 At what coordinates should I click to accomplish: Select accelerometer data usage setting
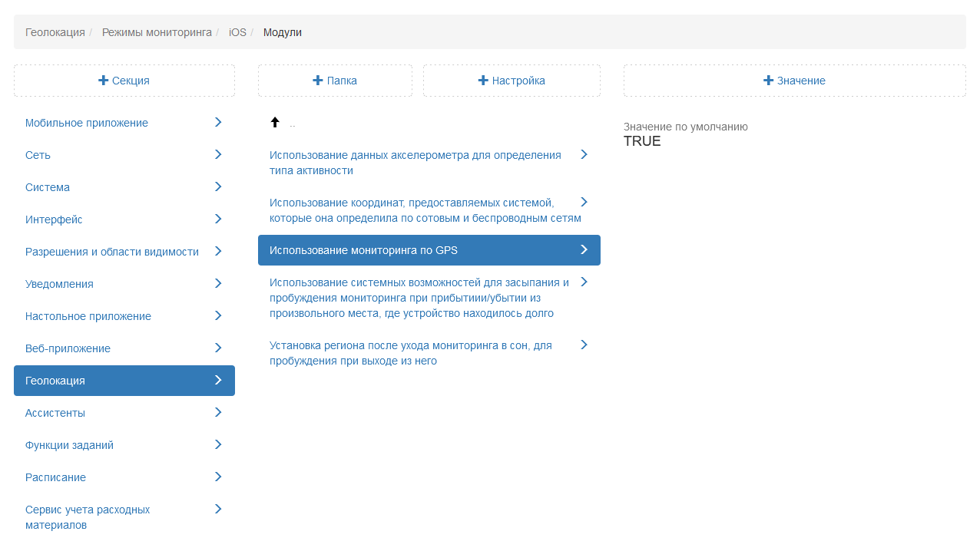(x=416, y=163)
